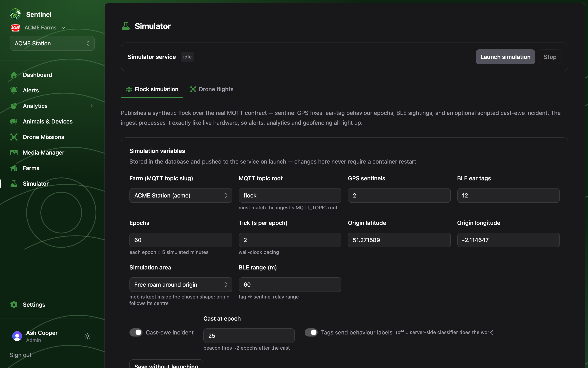Open the Farm MQTT topic slug dropdown
588x368 pixels.
(181, 195)
